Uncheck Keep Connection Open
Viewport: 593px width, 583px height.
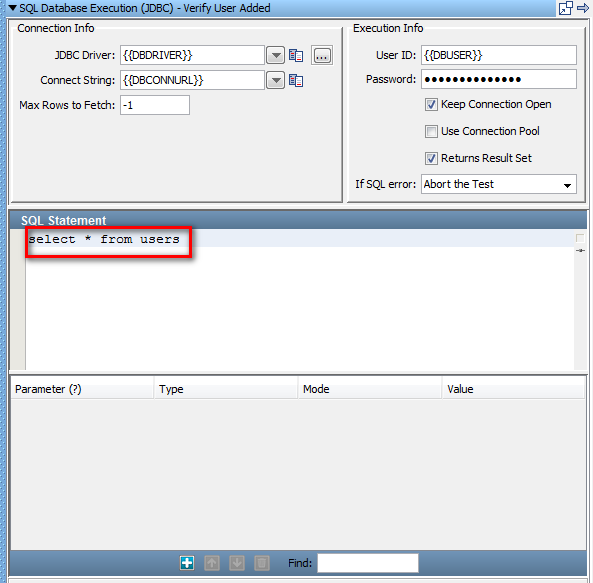tap(431, 104)
